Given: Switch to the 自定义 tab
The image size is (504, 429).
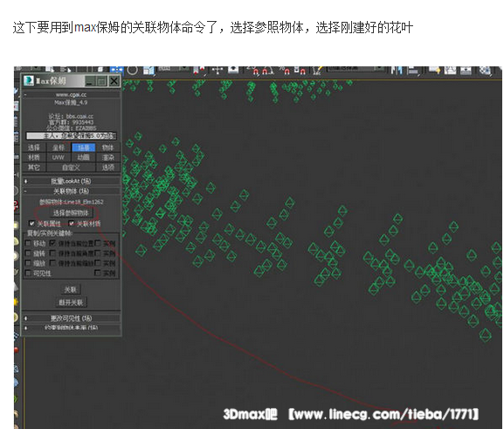Looking at the screenshot, I should 71,168.
